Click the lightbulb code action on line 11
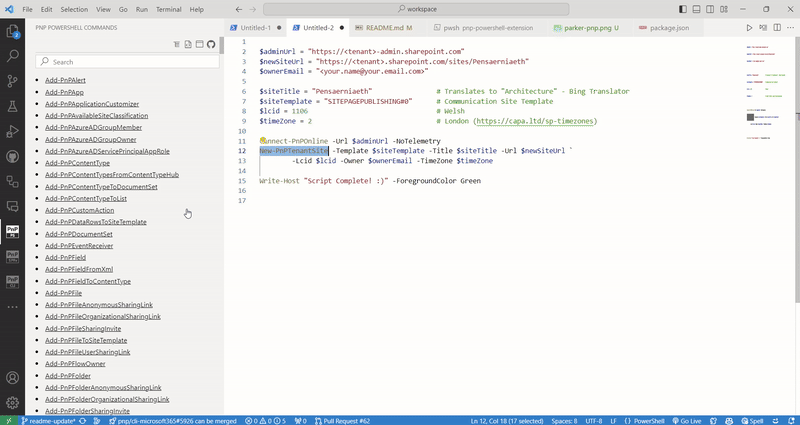Image resolution: width=800 pixels, height=425 pixels. [x=263, y=140]
